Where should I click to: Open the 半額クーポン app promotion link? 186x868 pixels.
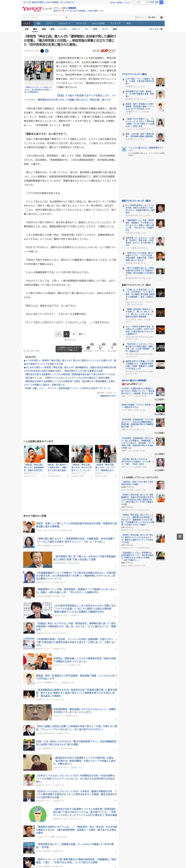click(x=84, y=11)
